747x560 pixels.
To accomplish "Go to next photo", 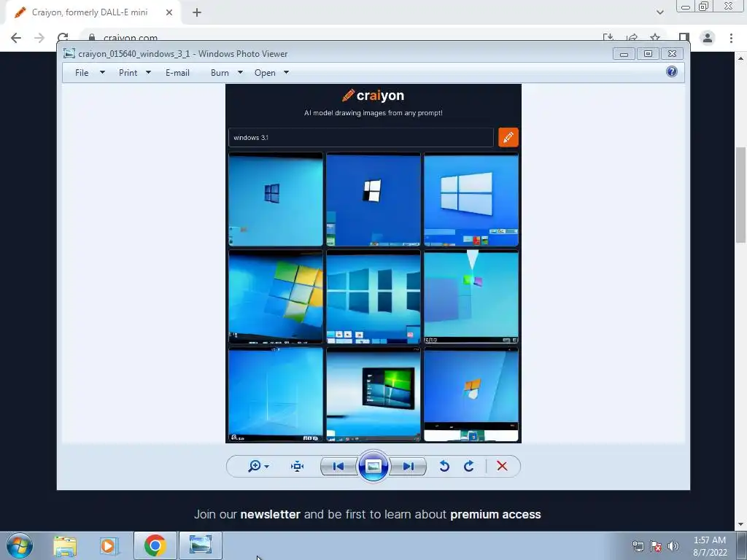I will (408, 466).
